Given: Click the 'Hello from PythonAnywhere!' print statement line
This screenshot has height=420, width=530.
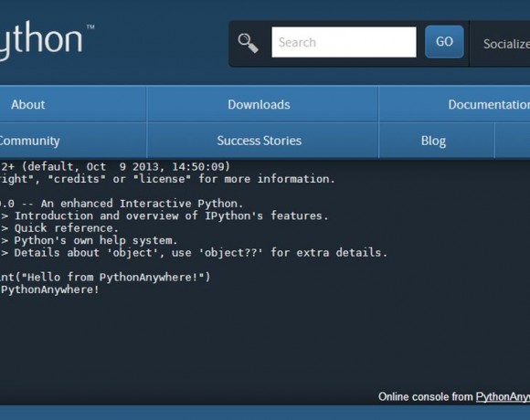Looking at the screenshot, I should (105, 278).
